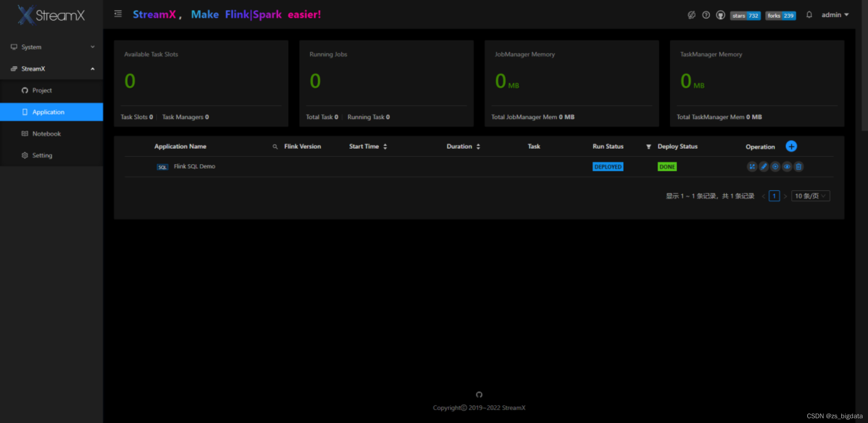Open the help question mark icon
This screenshot has width=868, height=423.
(706, 15)
